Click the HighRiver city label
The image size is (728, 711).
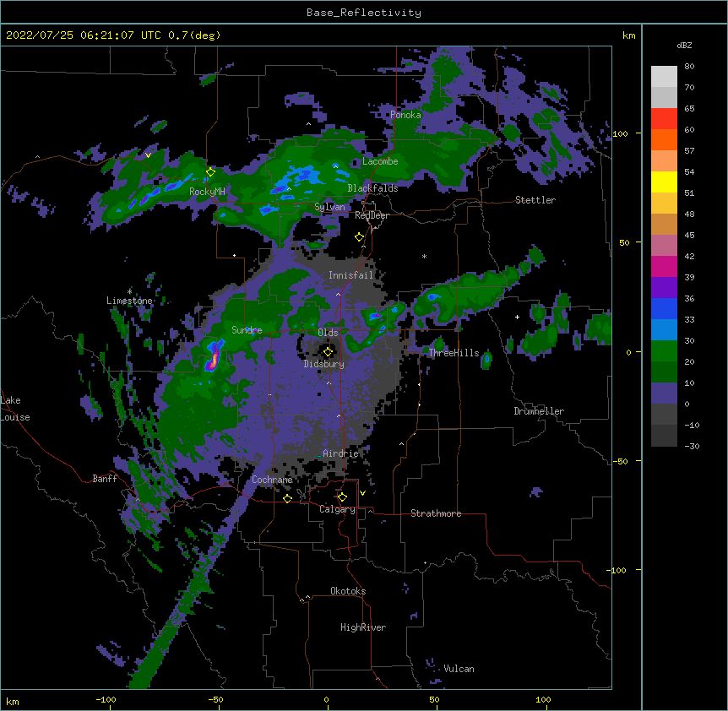tap(363, 627)
